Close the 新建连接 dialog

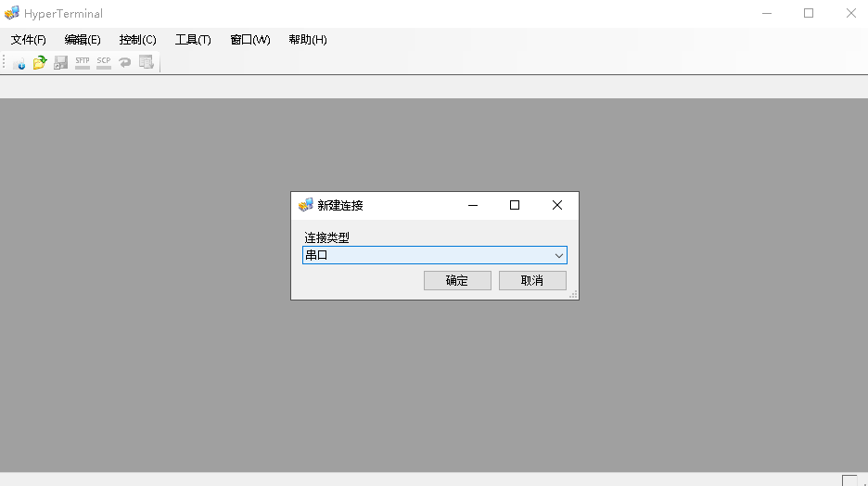[x=557, y=205]
